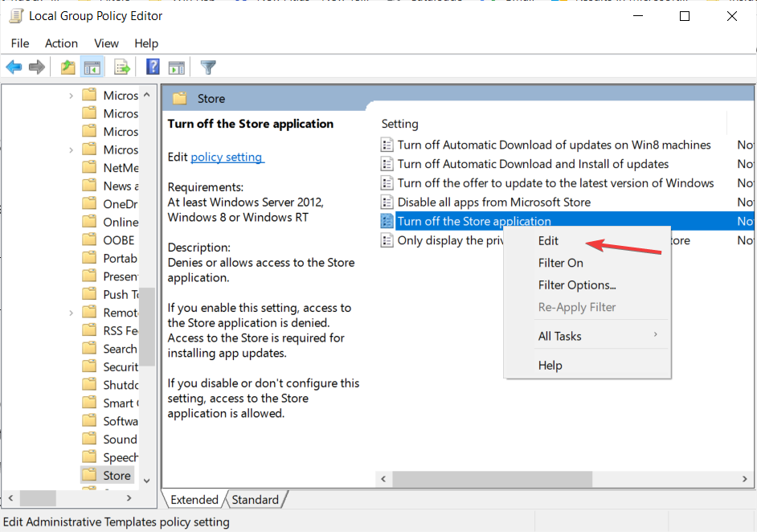The height and width of the screenshot is (532, 757).
Task: Select the Search tree folder
Action: (121, 349)
